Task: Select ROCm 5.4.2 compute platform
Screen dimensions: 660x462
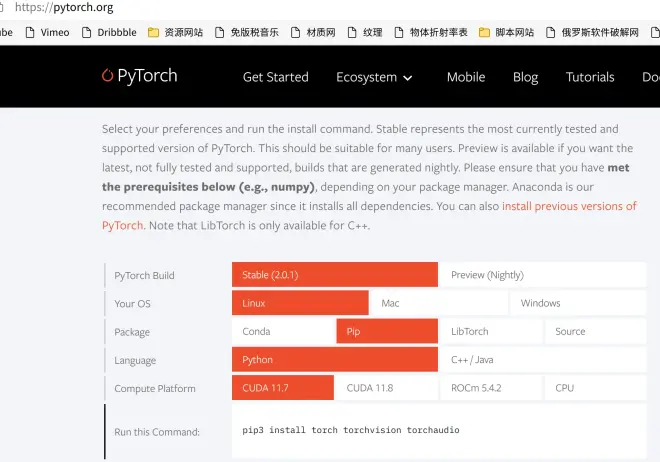Action: (491, 388)
